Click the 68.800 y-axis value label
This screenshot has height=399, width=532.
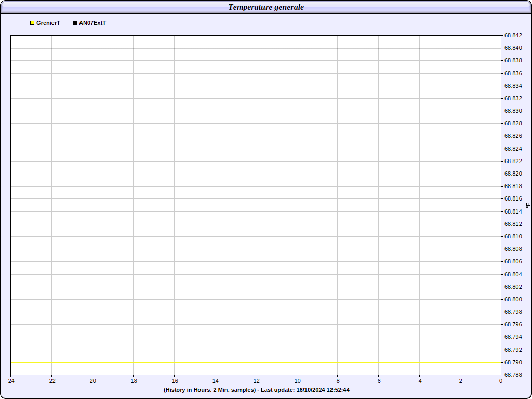(513, 299)
